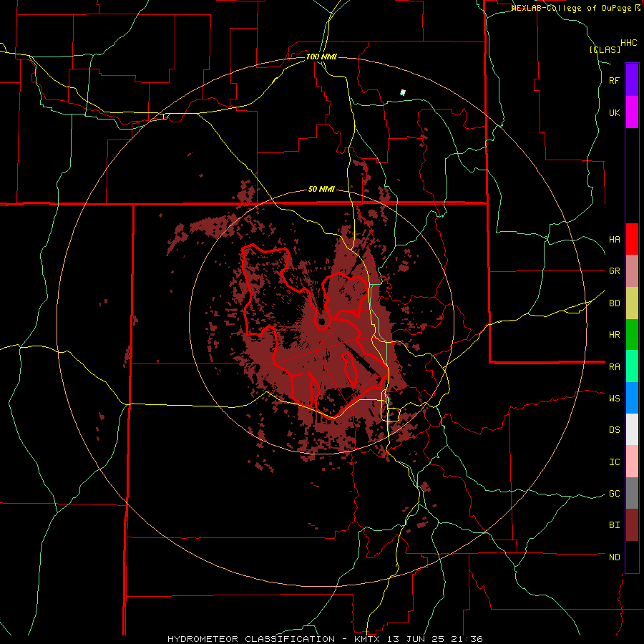Viewport: 644px width, 644px height.
Task: Click the [CLAS] units label
Action: click(605, 49)
